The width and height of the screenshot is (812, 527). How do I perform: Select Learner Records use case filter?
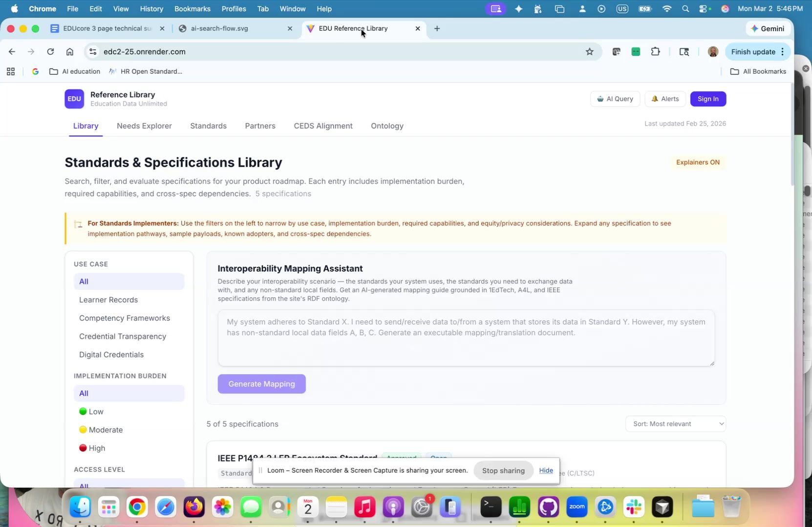[129, 300]
